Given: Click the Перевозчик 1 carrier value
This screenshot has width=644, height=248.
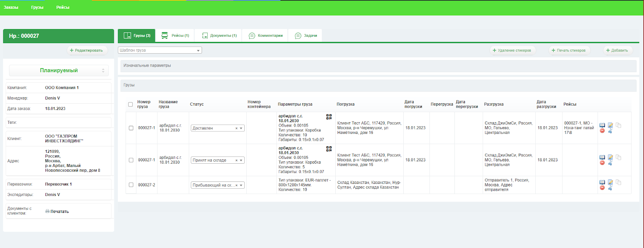Looking at the screenshot, I should pyautogui.click(x=58, y=184).
